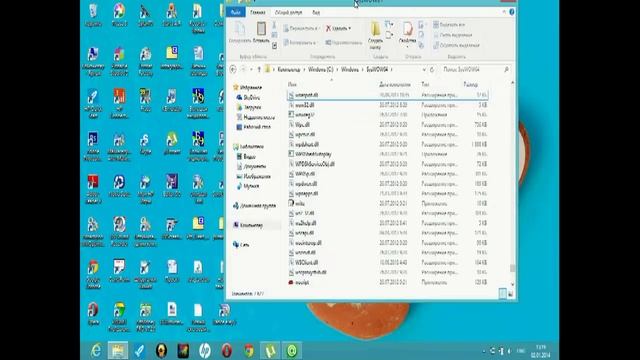Switch to the Home (Главная) ribbon tab
Image resolution: width=640 pixels, height=360 pixels.
[x=258, y=12]
